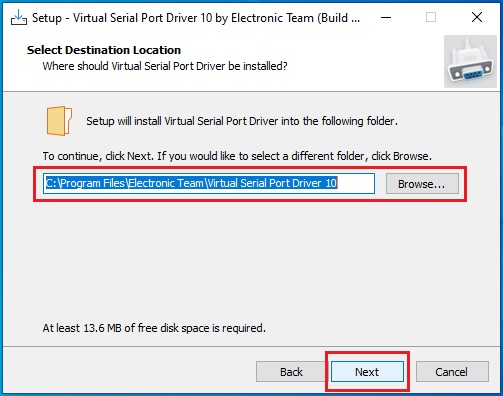Click the disabled maximize window button

coord(431,17)
